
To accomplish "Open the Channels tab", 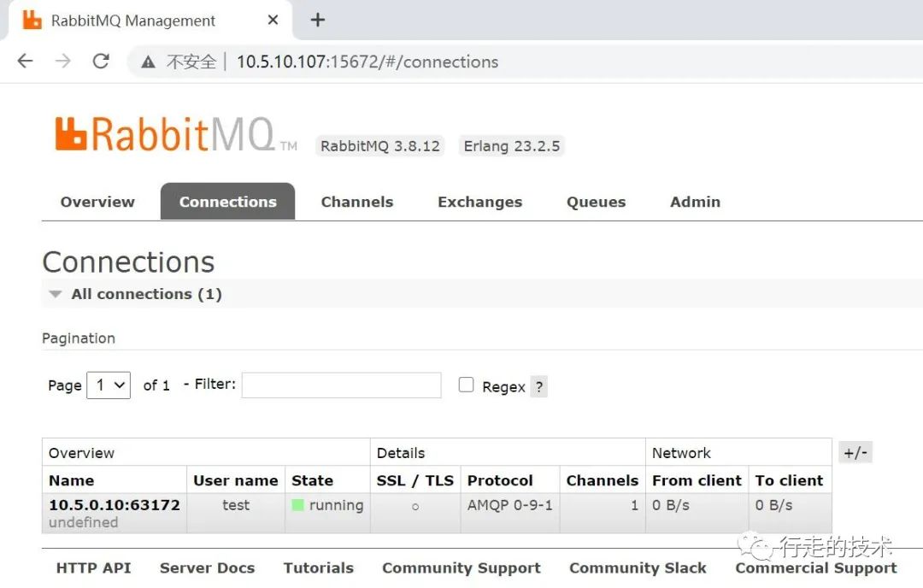I will pos(357,202).
